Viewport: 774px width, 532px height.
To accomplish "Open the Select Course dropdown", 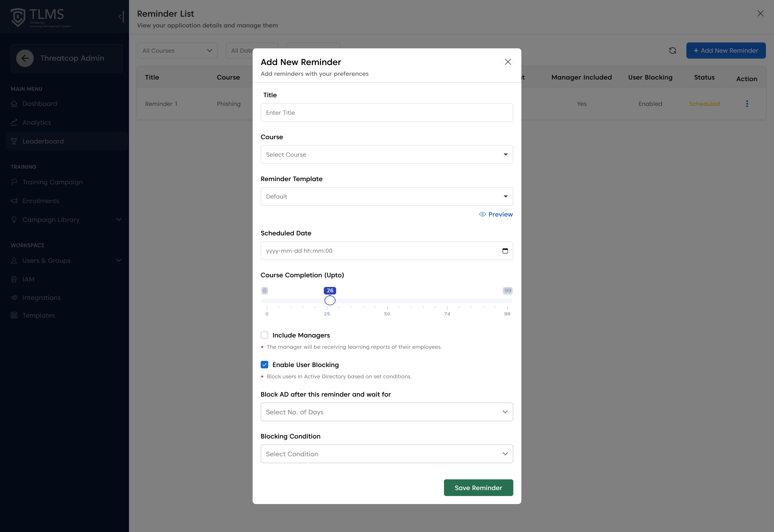I will click(x=387, y=154).
